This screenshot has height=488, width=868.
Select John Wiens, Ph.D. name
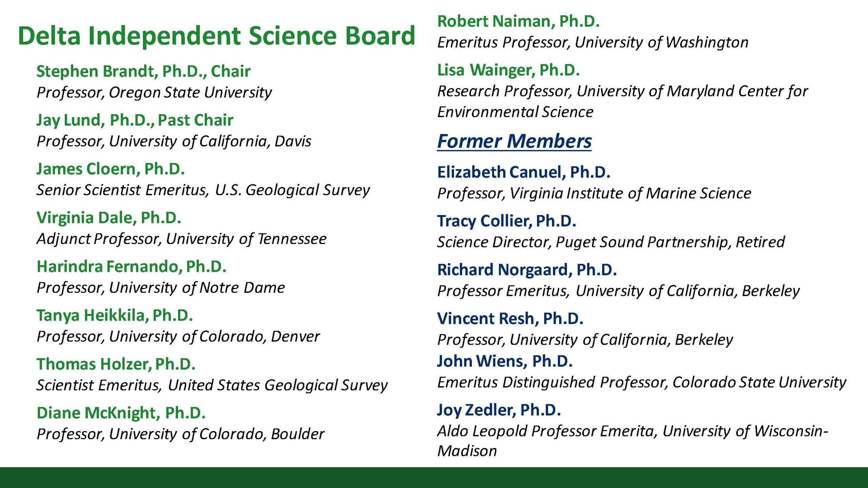(x=505, y=361)
